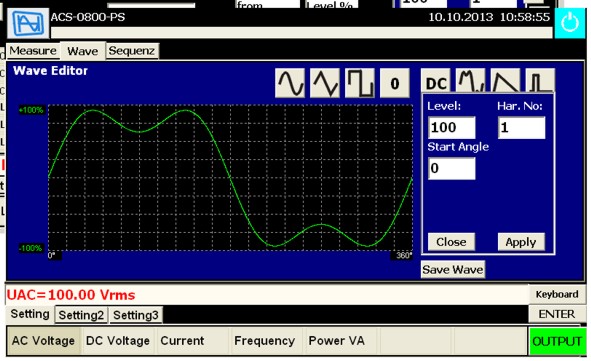Click the cyan power button
Screen dimensions: 591x361
point(570,23)
